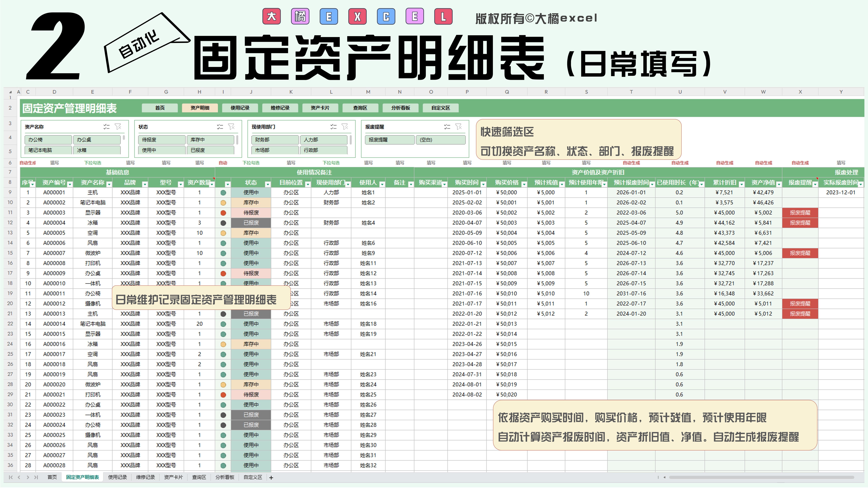Toggle multi-select on 现使用部门 slicer
This screenshot has width=868, height=488.
point(333,127)
